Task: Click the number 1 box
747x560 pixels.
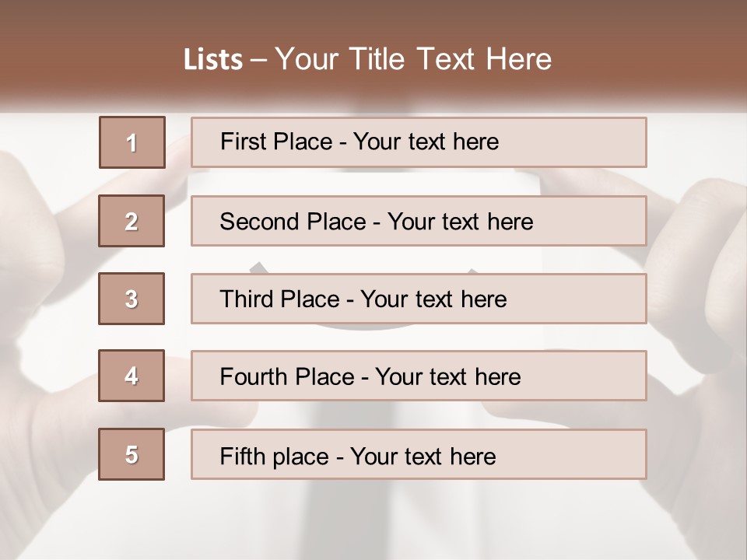Action: (x=132, y=142)
